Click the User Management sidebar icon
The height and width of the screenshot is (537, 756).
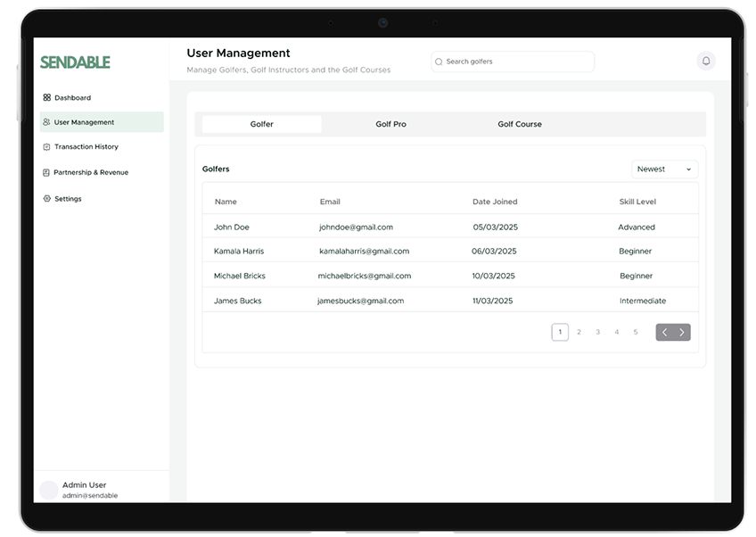point(47,121)
